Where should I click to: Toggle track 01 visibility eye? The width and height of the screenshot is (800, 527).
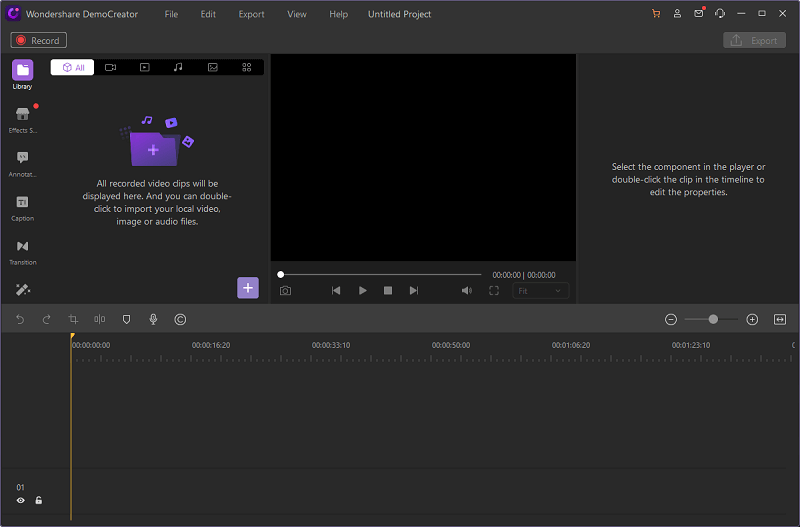[20, 500]
